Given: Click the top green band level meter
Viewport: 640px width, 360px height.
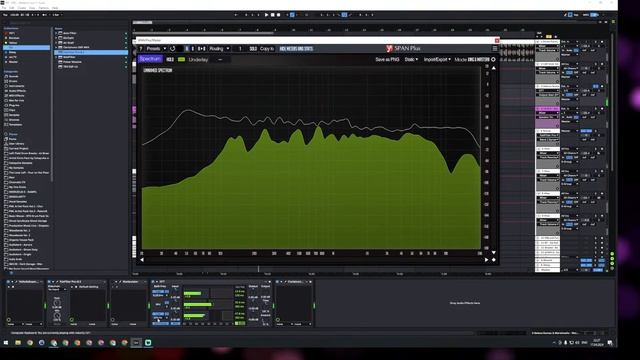Looking at the screenshot, I should click(193, 293).
